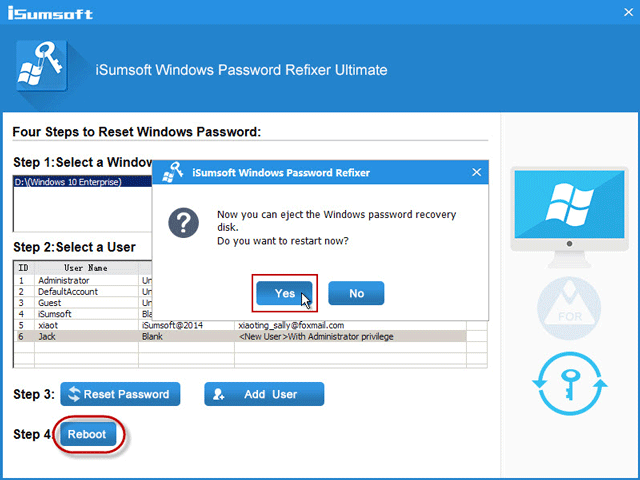The image size is (640, 480).
Task: Select the Jack user row
Action: [240, 336]
